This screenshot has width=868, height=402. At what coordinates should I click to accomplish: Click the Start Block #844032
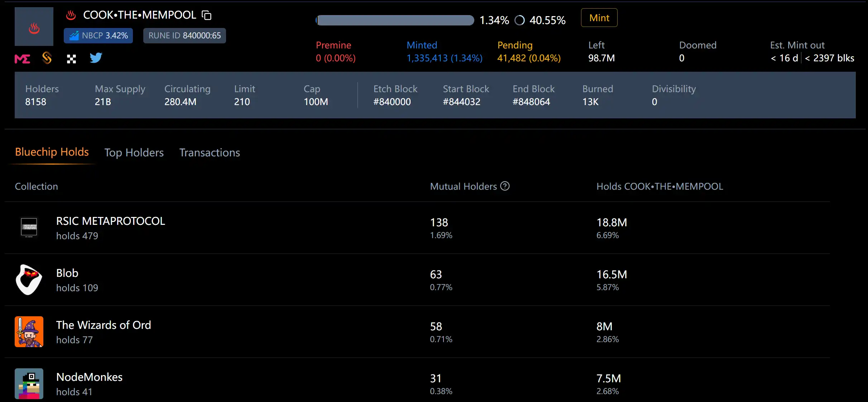point(461,102)
